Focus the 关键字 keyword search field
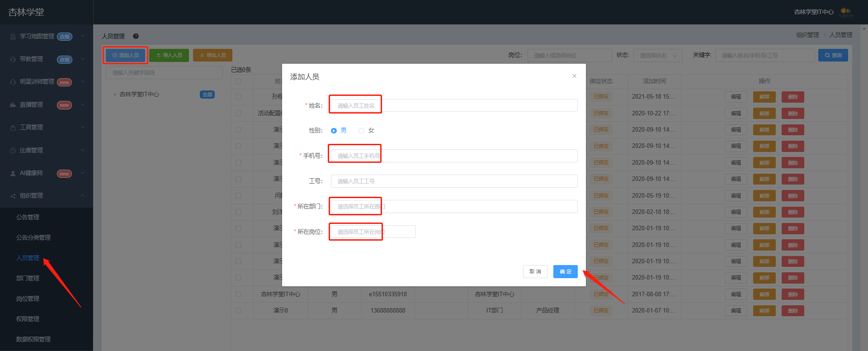 pyautogui.click(x=765, y=55)
